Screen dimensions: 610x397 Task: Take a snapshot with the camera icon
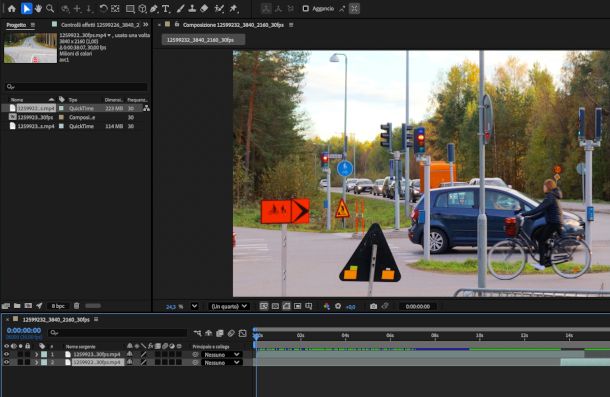[373, 306]
